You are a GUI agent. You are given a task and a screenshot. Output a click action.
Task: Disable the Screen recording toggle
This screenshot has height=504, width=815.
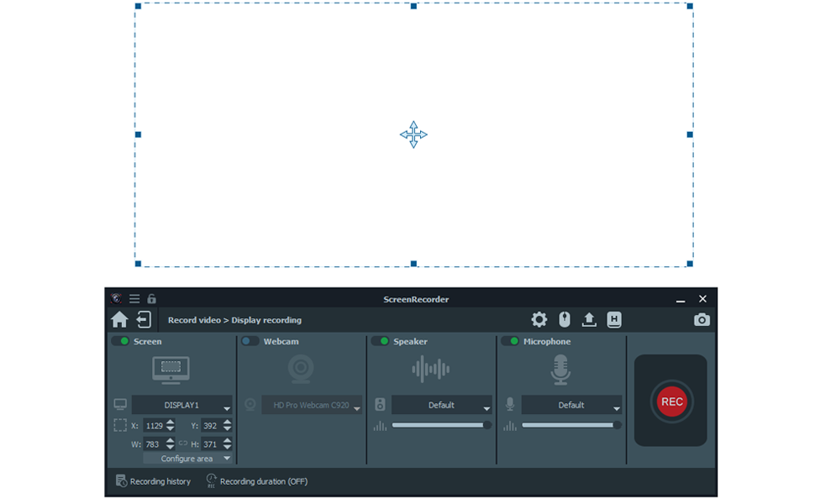[x=120, y=341]
